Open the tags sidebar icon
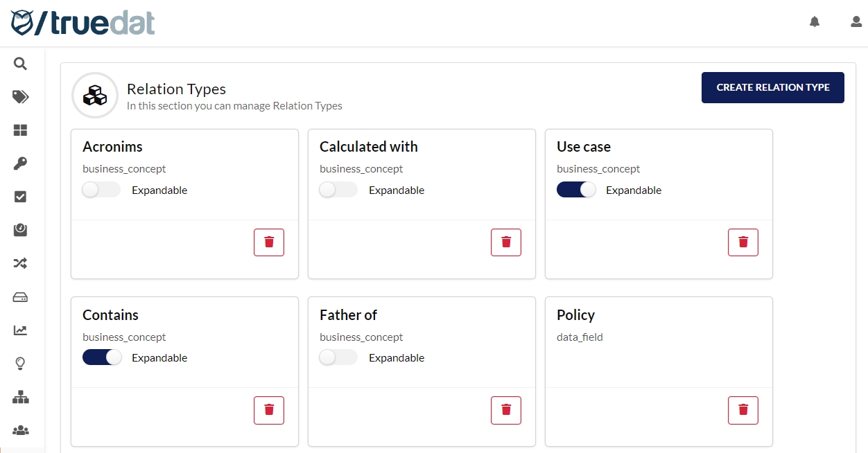This screenshot has width=868, height=453. pyautogui.click(x=20, y=97)
